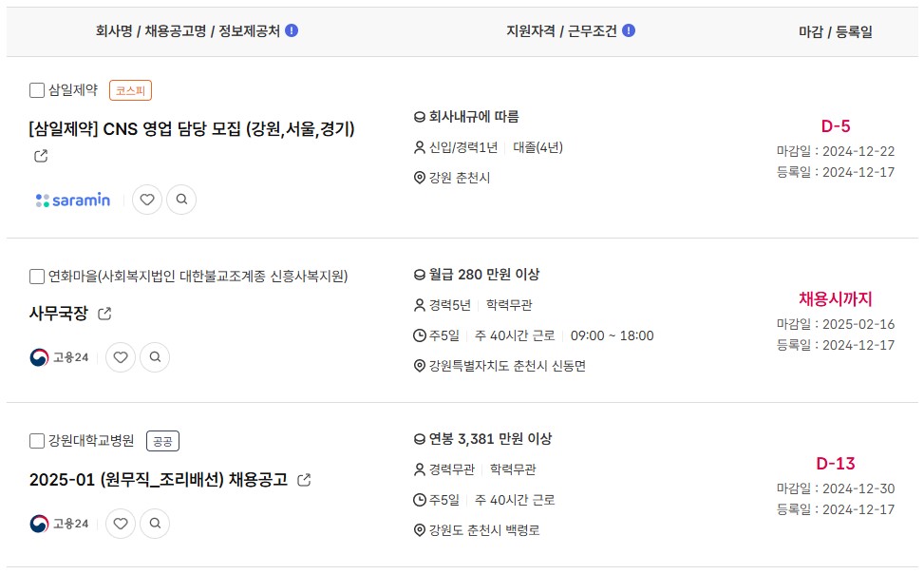The image size is (924, 574).
Task: Open the 사무국장 job posting title
Action: [x=58, y=314]
